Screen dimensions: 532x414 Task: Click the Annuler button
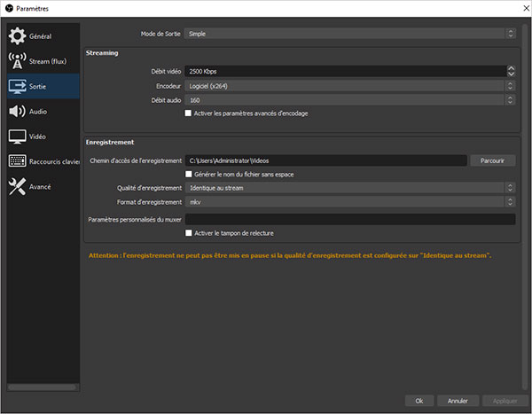click(458, 400)
